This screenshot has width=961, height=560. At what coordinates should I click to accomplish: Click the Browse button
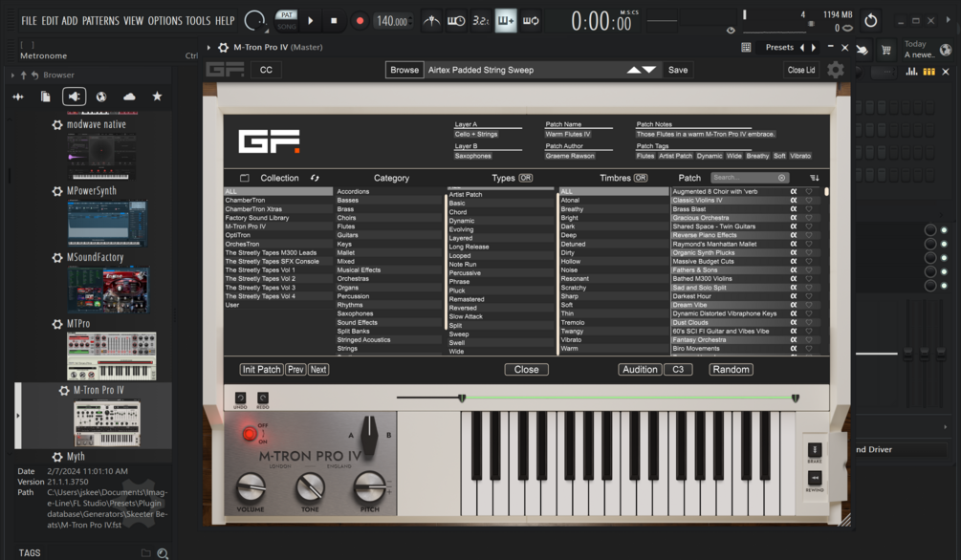click(x=404, y=70)
